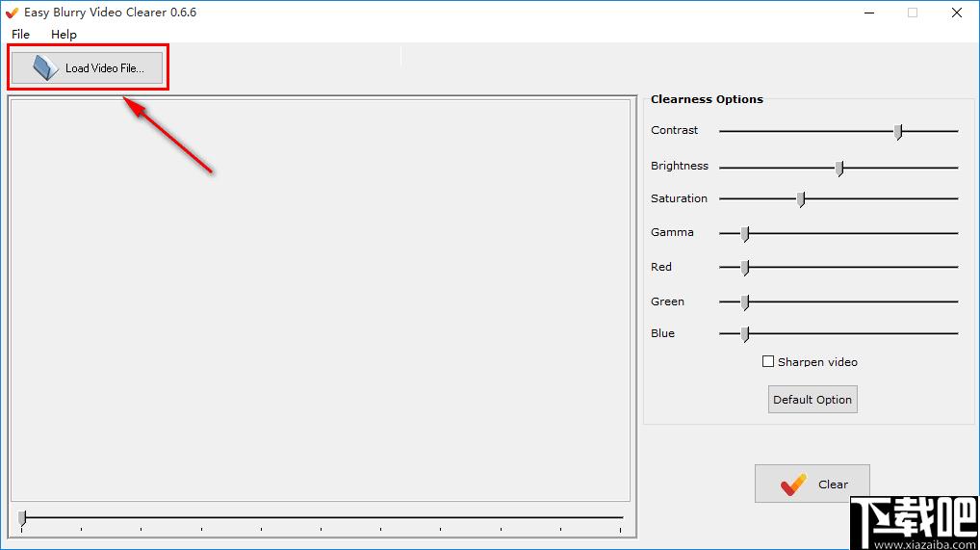Click the Gamma label

pos(672,232)
